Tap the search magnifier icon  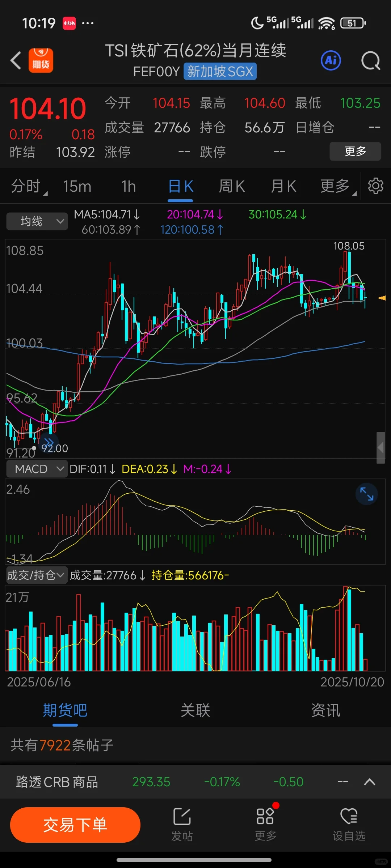pos(371,60)
